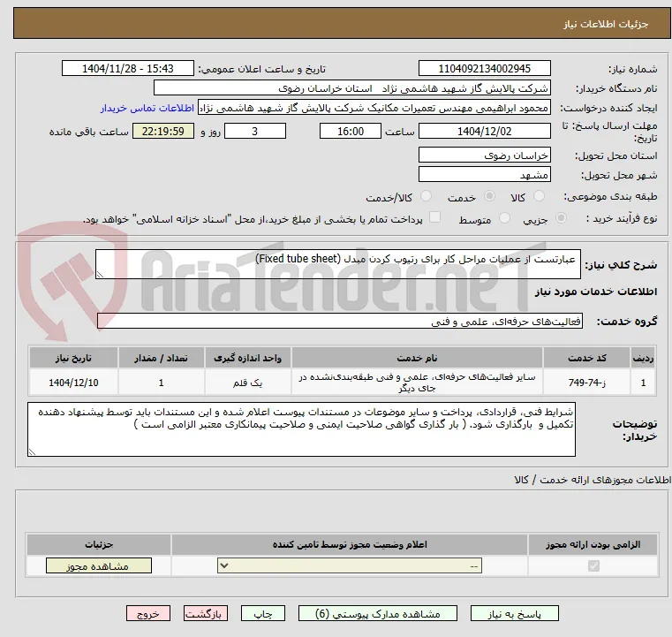Open the اعلام وضعیت مجوز dropdown
The width and height of the screenshot is (672, 637).
[x=350, y=565]
